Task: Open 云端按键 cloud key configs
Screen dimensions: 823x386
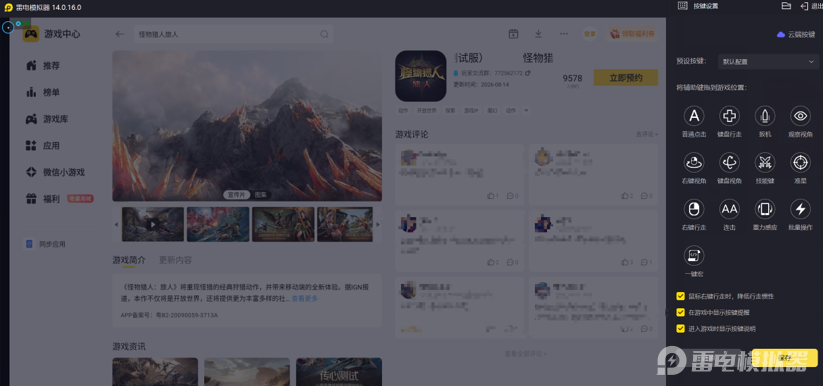Action: point(796,34)
